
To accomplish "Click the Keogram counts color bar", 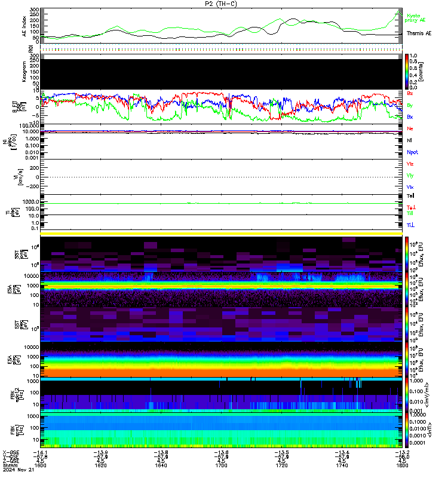I will (x=407, y=72).
